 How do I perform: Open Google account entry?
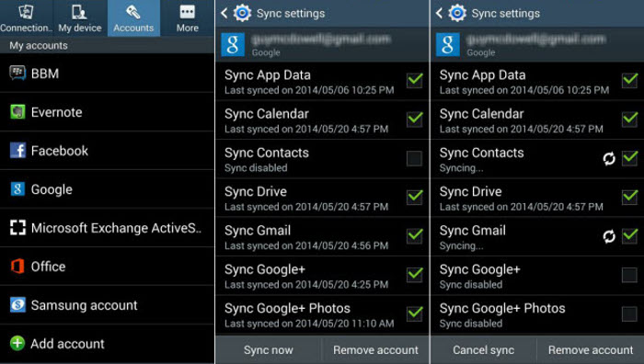107,189
